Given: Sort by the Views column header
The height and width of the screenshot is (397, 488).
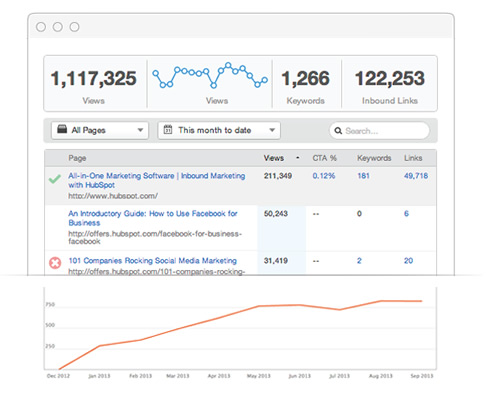Looking at the screenshot, I should pyautogui.click(x=274, y=158).
